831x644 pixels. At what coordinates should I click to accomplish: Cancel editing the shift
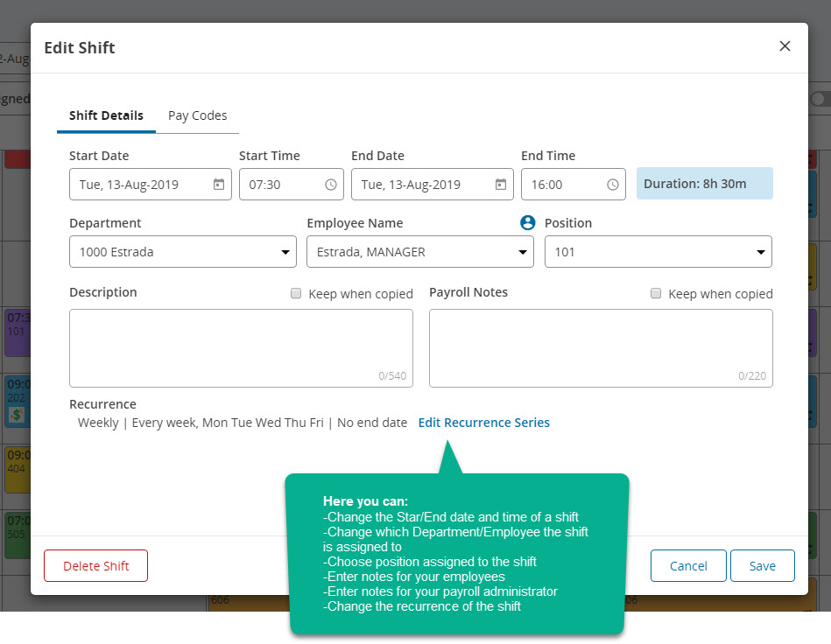click(x=688, y=565)
